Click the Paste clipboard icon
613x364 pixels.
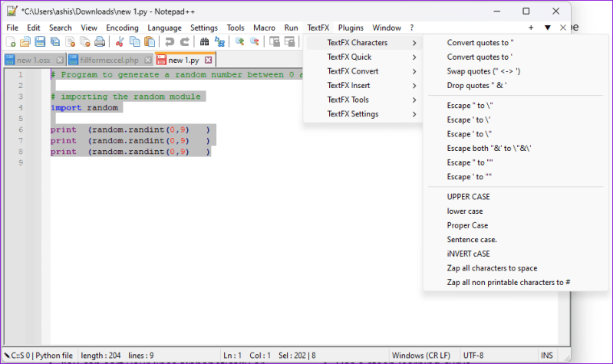[150, 42]
